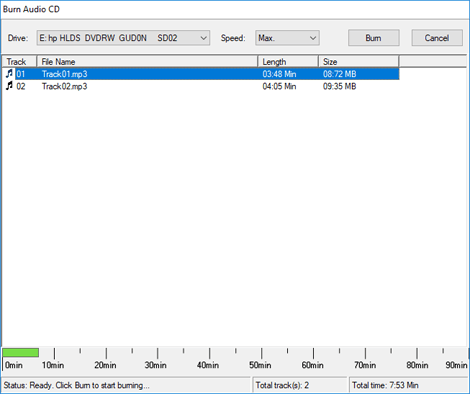Image resolution: width=470 pixels, height=394 pixels.
Task: Click the music note icon for track 02
Action: 9,86
